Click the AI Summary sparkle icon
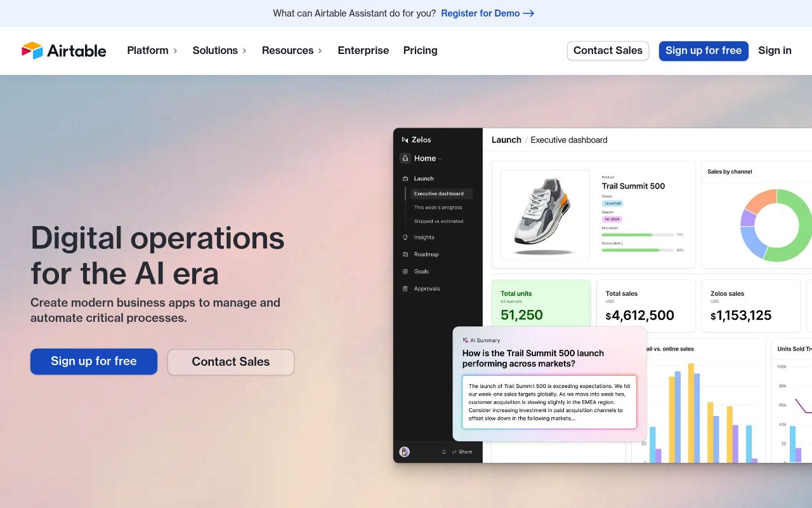Image resolution: width=812 pixels, height=508 pixels. point(465,340)
